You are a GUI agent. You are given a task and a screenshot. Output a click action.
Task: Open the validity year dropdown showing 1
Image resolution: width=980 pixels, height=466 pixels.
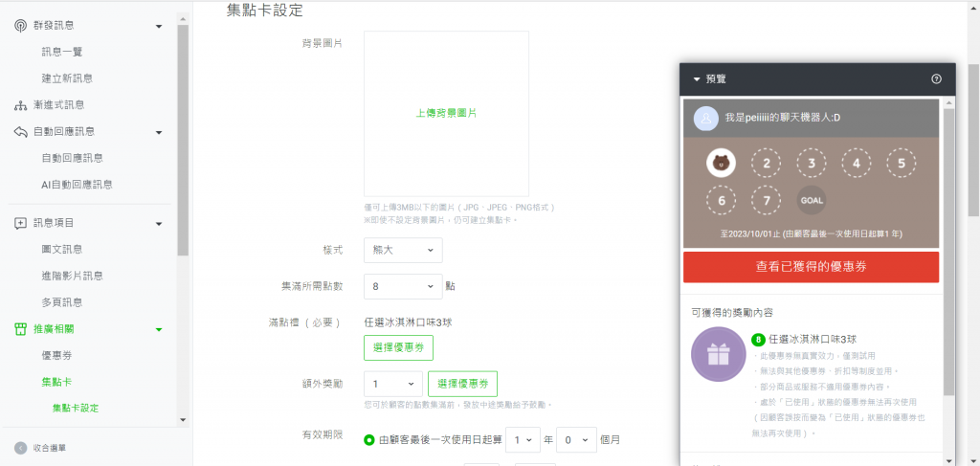click(523, 440)
